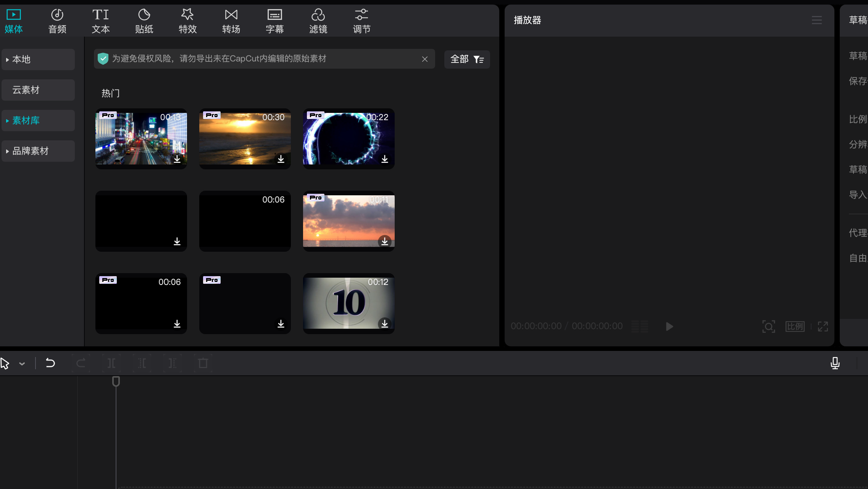Viewport: 868px width, 489px height.
Task: Open the 特效 effects panel
Action: point(187,21)
